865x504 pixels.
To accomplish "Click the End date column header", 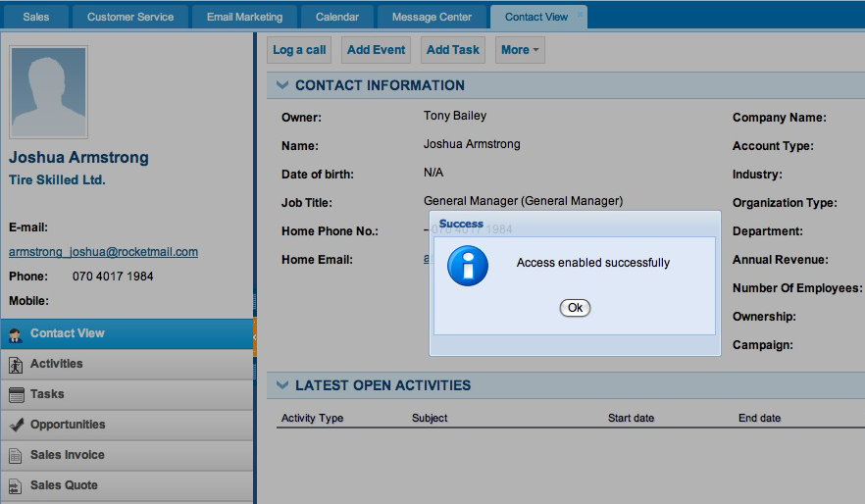I will pyautogui.click(x=759, y=418).
